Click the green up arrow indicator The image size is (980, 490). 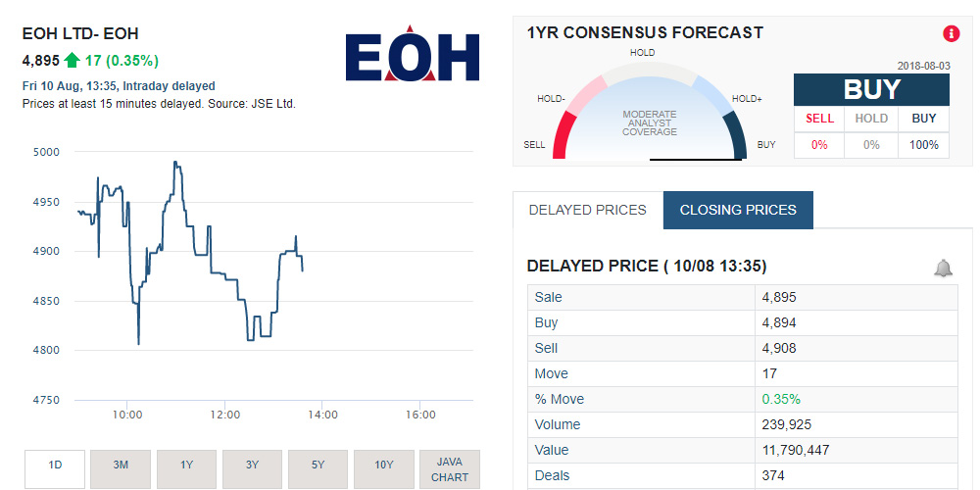click(73, 61)
